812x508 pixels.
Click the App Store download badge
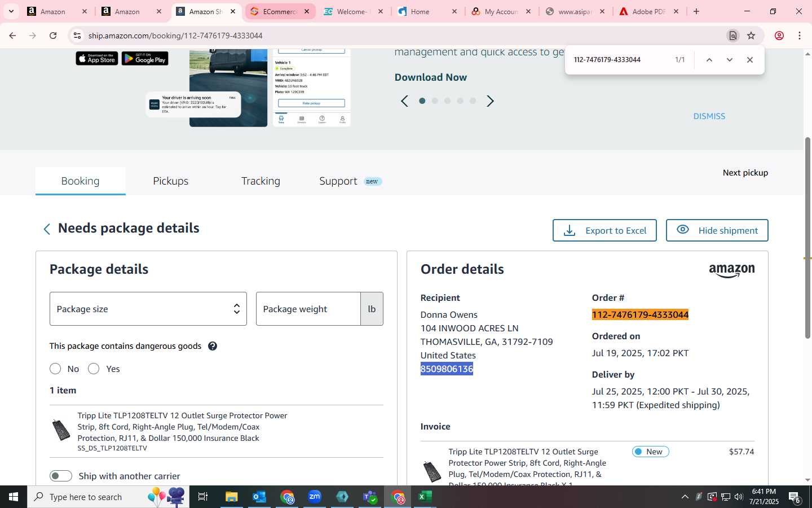(x=97, y=58)
